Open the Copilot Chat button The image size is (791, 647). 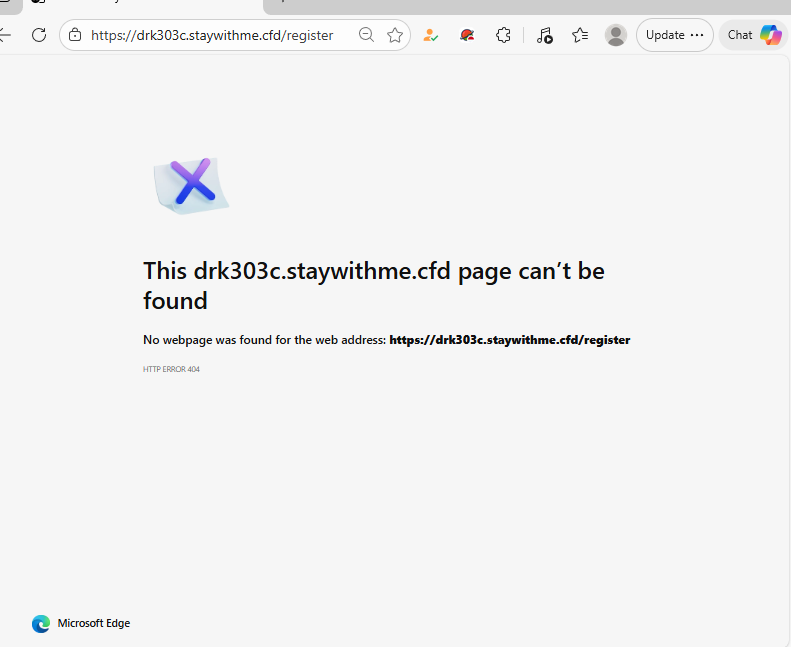[754, 35]
